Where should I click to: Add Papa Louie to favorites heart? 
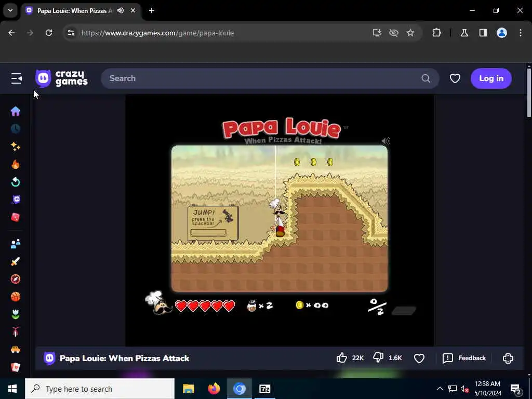419,358
